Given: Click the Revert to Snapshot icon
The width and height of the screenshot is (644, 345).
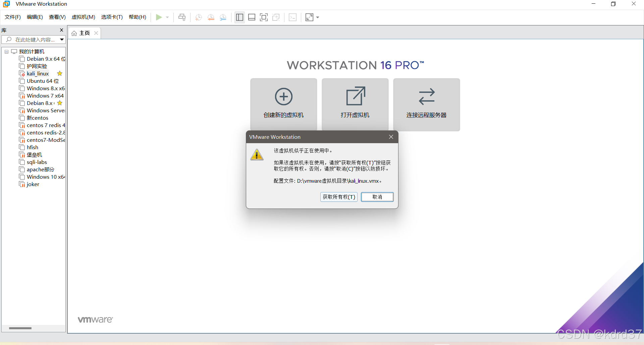Looking at the screenshot, I should pos(211,17).
